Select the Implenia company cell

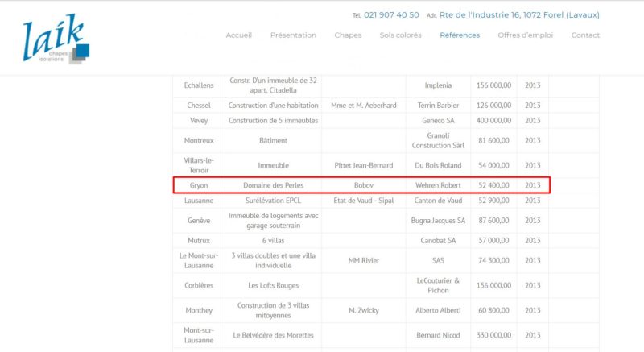[x=437, y=85]
